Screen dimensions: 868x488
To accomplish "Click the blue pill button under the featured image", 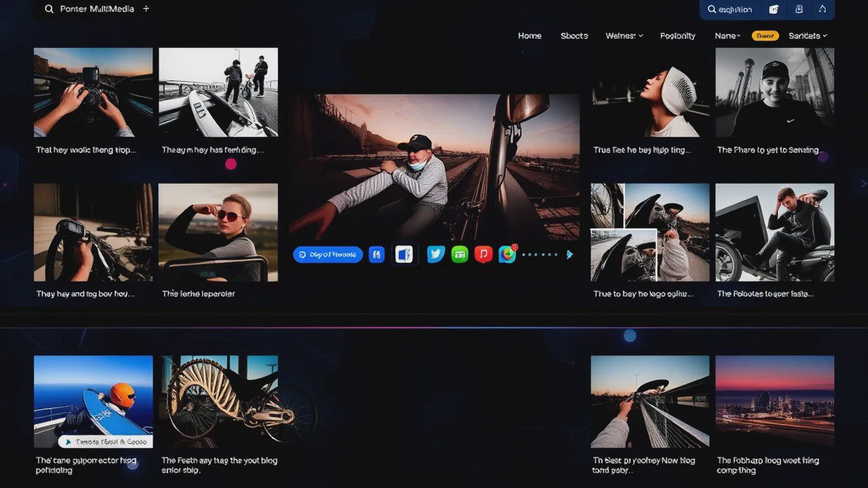I will [328, 255].
